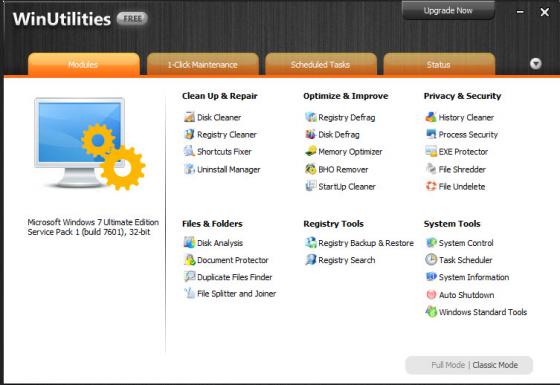The image size is (560, 385).
Task: Click the 'Clean Up & Repair' heading
Action: coord(220,96)
